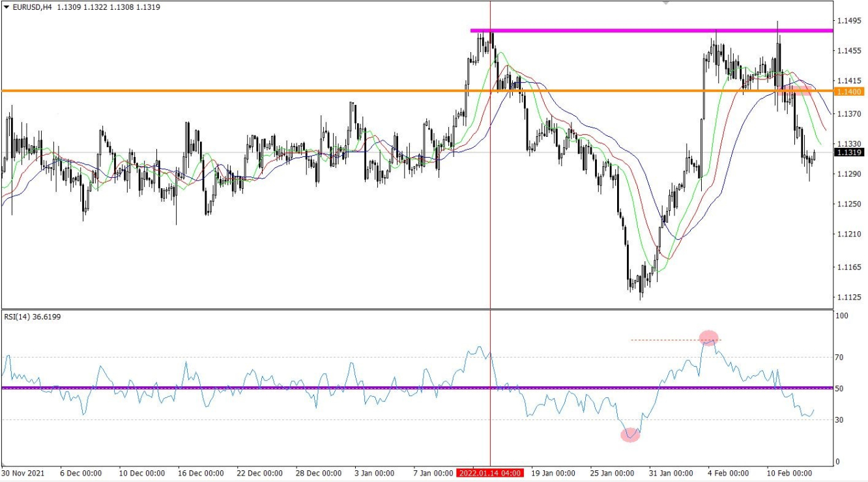Click the 3 Jan 00:00 date label
Image resolution: width=868 pixels, height=482 pixels.
point(374,474)
